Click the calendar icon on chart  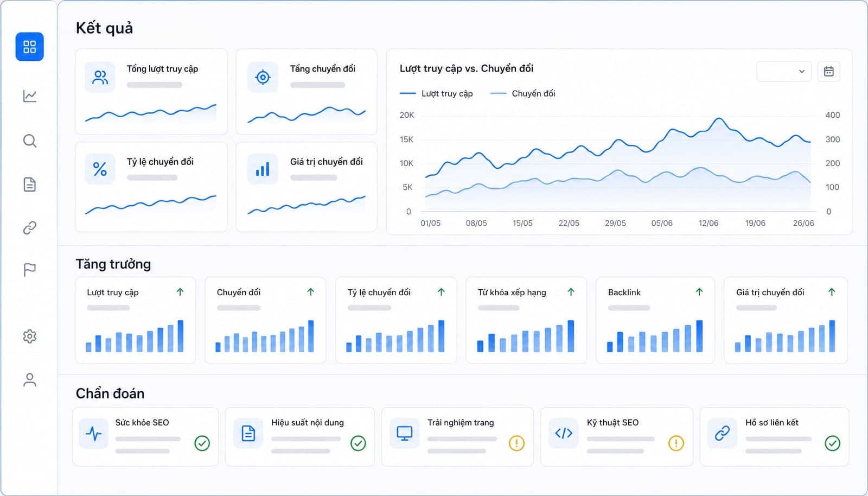pos(829,72)
